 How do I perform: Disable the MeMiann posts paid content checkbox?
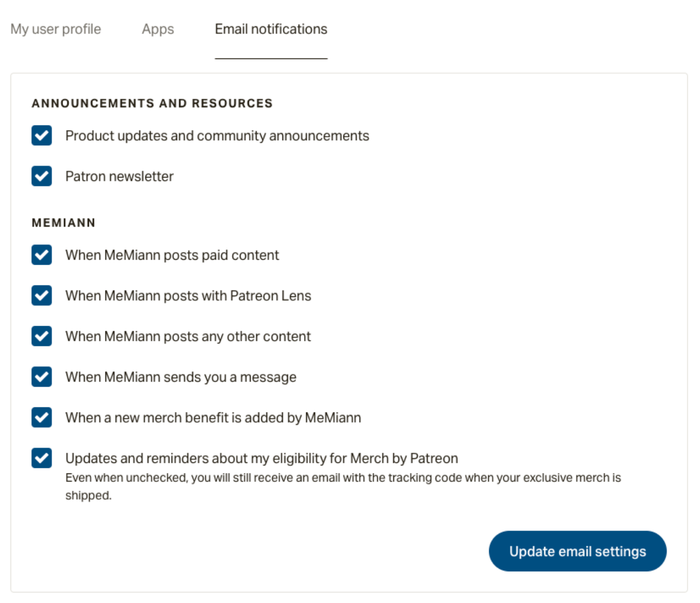click(41, 255)
